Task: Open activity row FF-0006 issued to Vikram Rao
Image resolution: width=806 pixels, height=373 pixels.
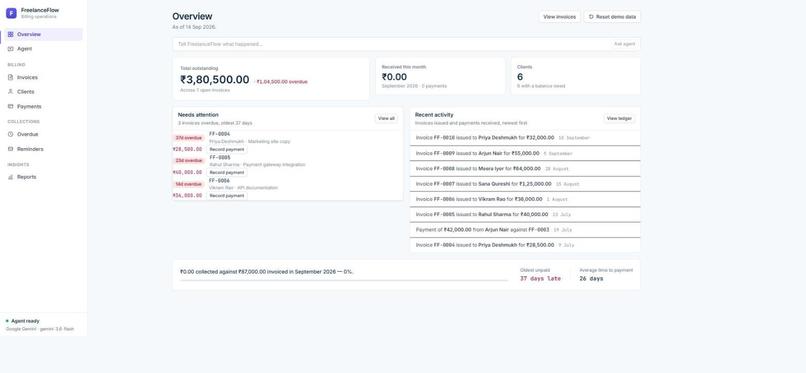Action: (525, 199)
